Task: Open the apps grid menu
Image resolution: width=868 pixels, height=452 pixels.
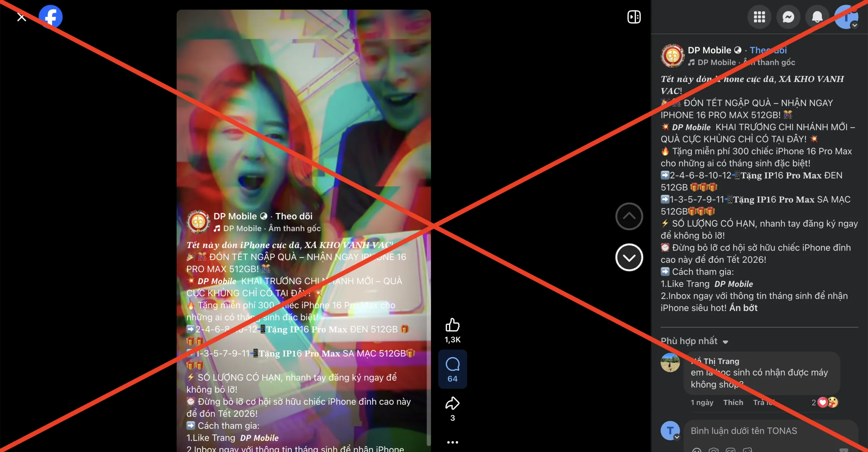Action: tap(759, 17)
